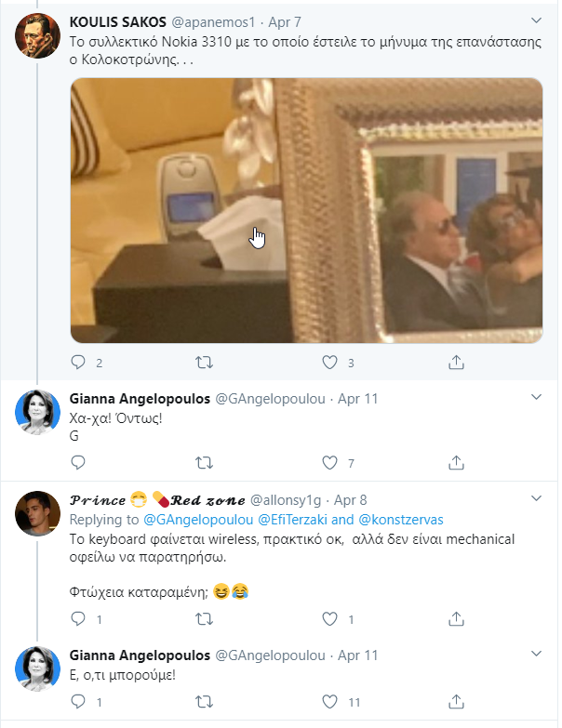Open the @GAngelopoulou mention link
This screenshot has height=728, width=562.
tap(198, 520)
